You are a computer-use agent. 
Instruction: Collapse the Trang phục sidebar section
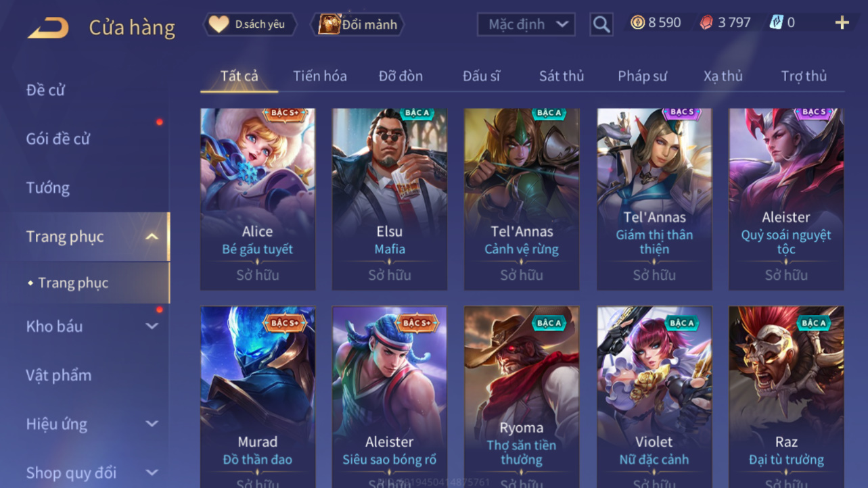[x=152, y=237]
